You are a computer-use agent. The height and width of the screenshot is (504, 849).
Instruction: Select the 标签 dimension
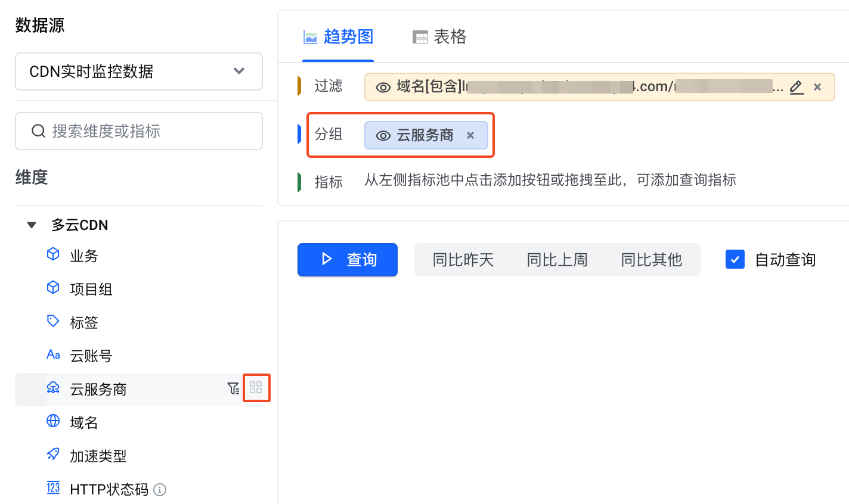tap(84, 323)
